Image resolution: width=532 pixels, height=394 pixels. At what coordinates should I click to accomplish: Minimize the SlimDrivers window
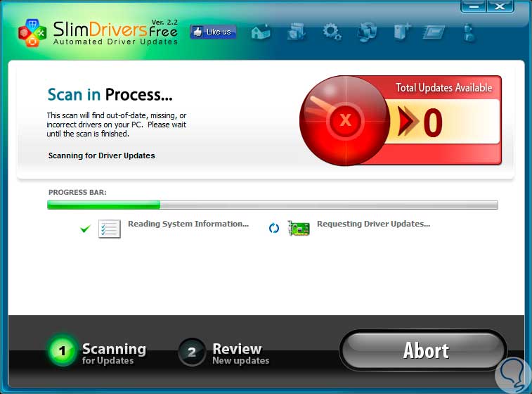coord(474,6)
